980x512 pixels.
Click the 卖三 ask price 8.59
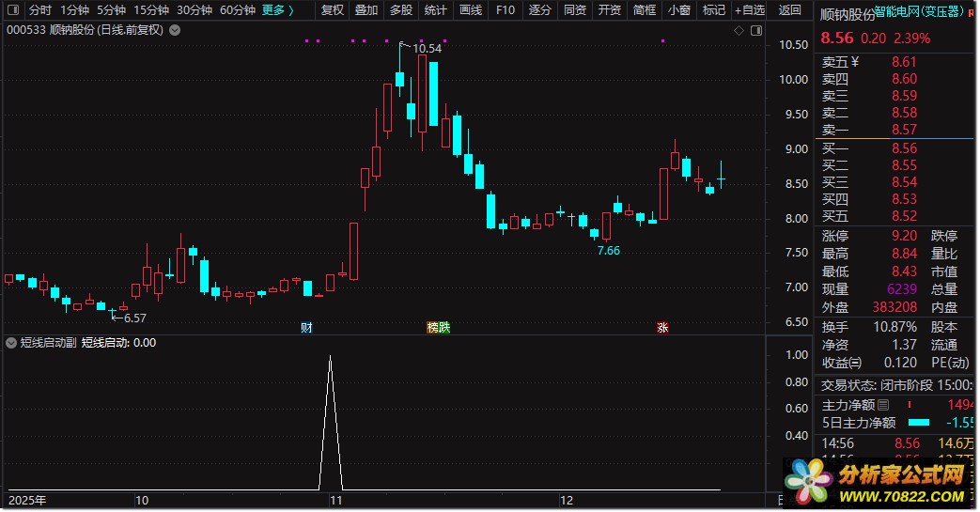point(904,96)
